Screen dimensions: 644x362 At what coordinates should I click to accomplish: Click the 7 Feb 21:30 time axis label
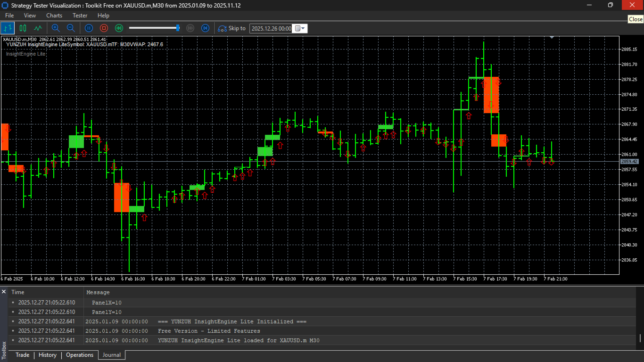(x=556, y=279)
